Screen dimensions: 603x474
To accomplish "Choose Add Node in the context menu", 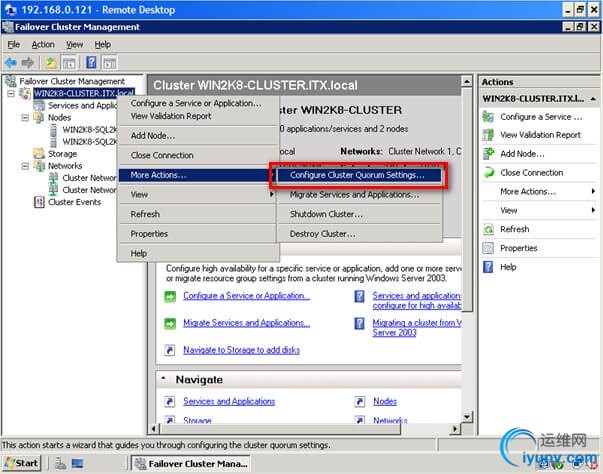I will coord(197,136).
